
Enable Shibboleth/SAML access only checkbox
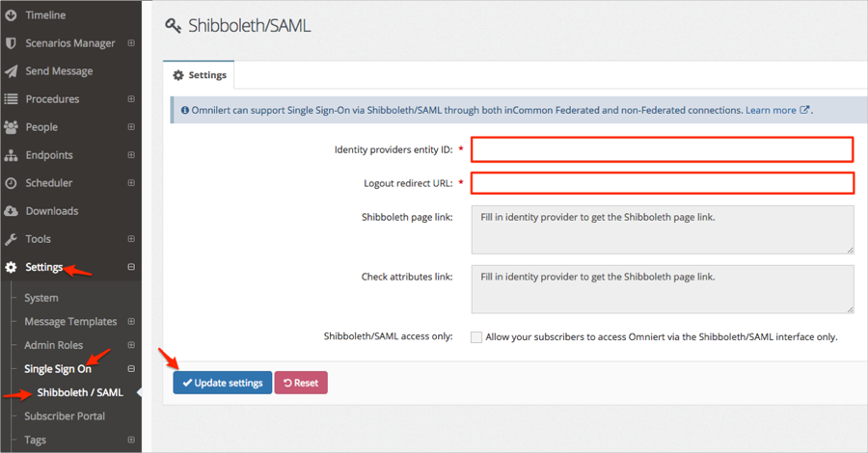[x=476, y=337]
